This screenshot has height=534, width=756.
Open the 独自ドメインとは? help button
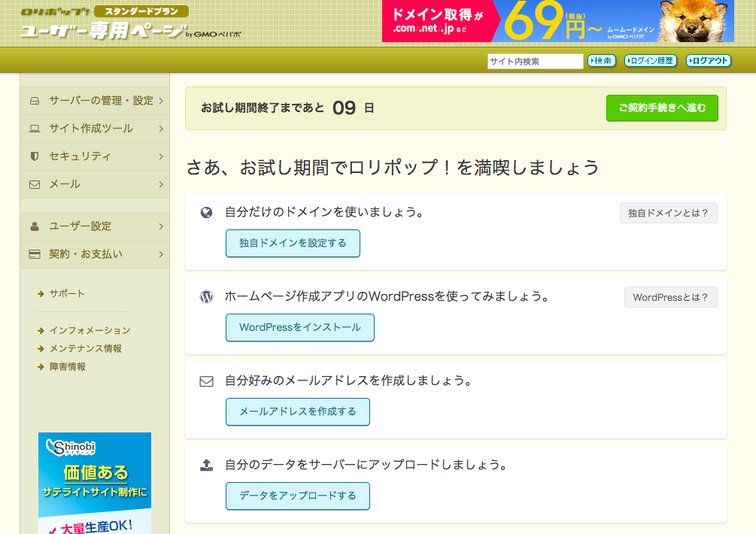coord(668,213)
